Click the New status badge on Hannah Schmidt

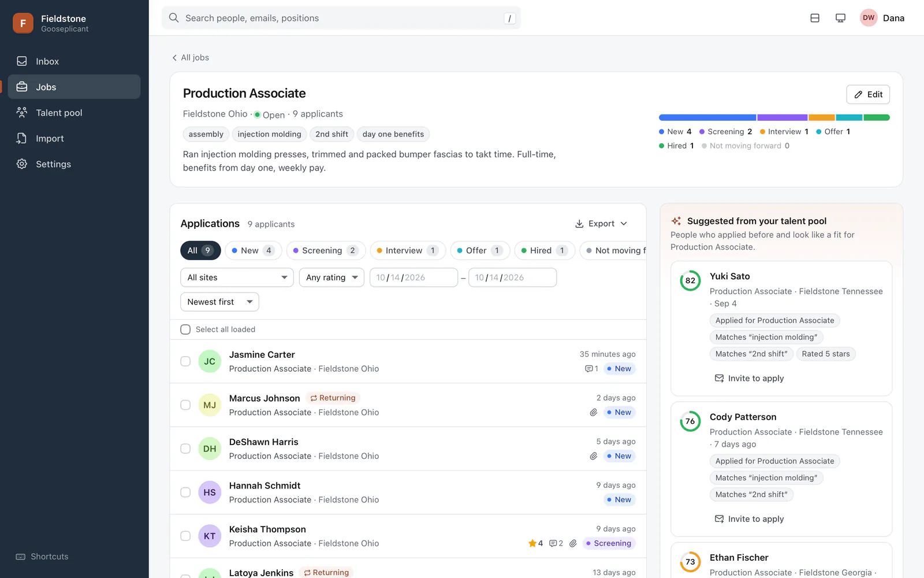tap(620, 500)
